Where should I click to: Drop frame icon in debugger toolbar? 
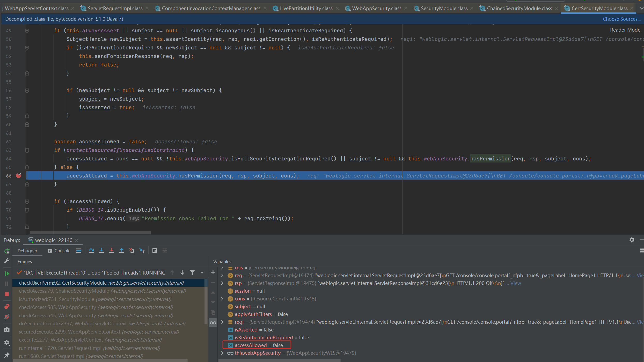[132, 250]
